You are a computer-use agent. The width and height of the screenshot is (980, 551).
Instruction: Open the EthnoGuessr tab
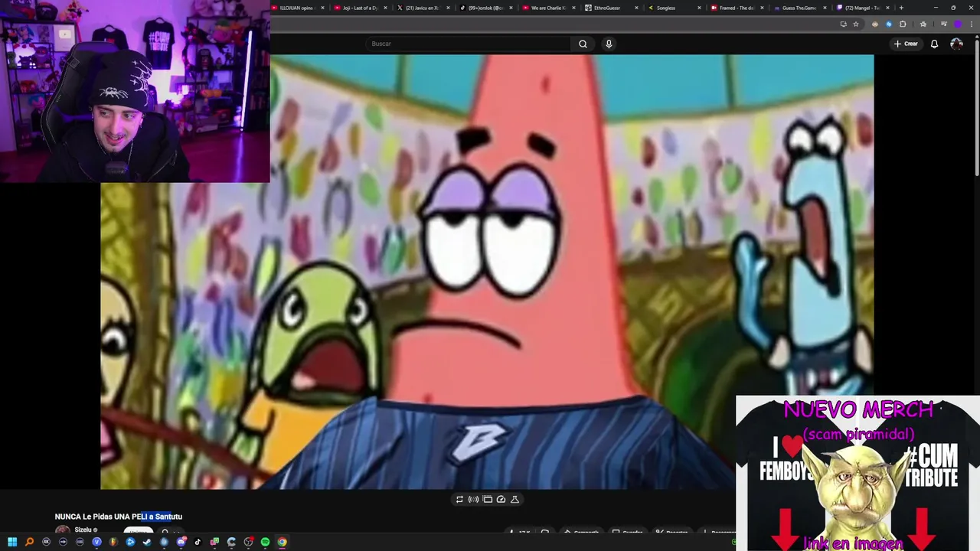pyautogui.click(x=611, y=8)
